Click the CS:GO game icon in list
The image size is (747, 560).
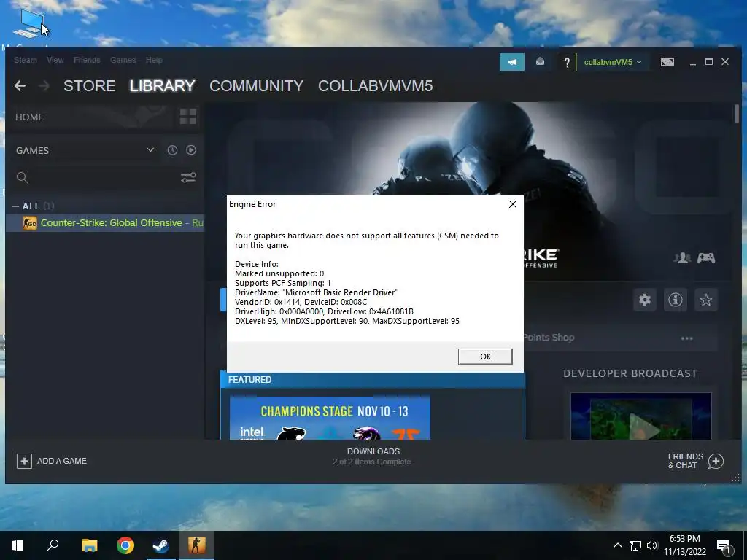pyautogui.click(x=30, y=223)
